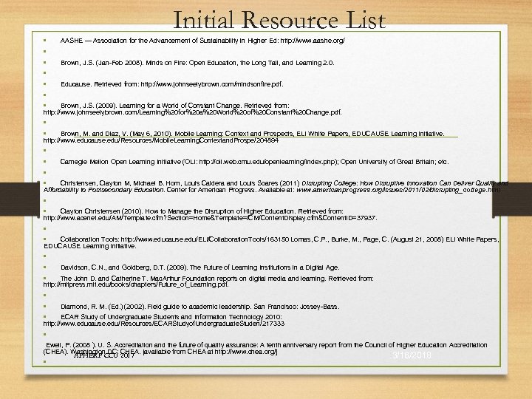Click the Carnegie Mellon Open Learning Initiative entry
The width and height of the screenshot is (532, 399).
click(254, 162)
